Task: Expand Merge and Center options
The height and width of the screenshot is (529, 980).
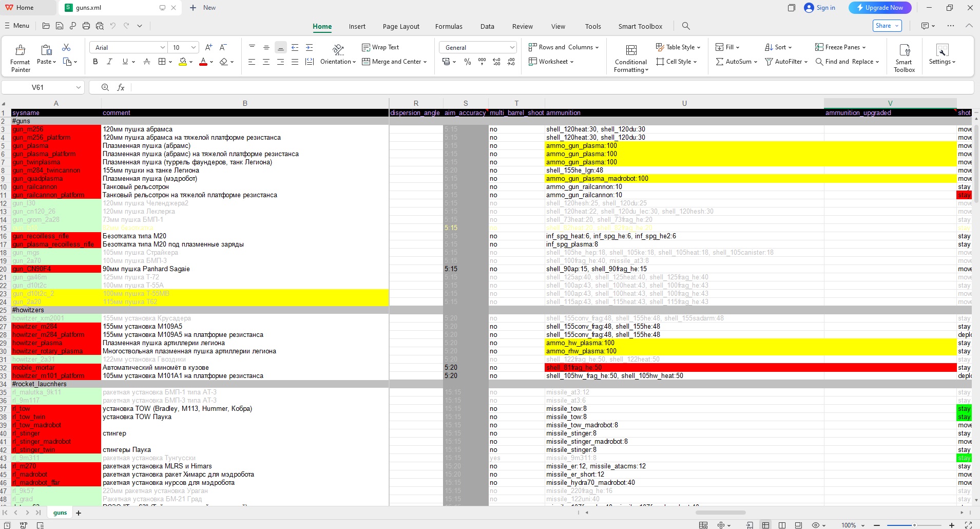Action: pos(425,62)
